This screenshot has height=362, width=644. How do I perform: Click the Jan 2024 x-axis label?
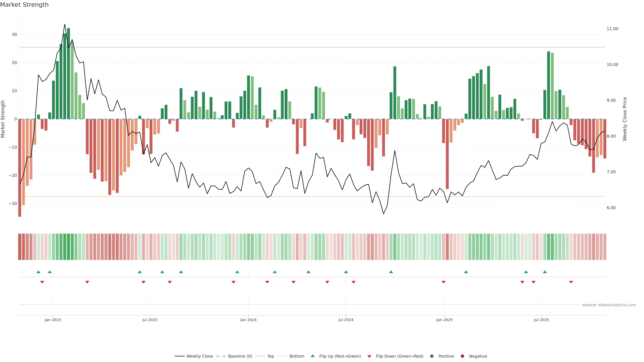(248, 320)
